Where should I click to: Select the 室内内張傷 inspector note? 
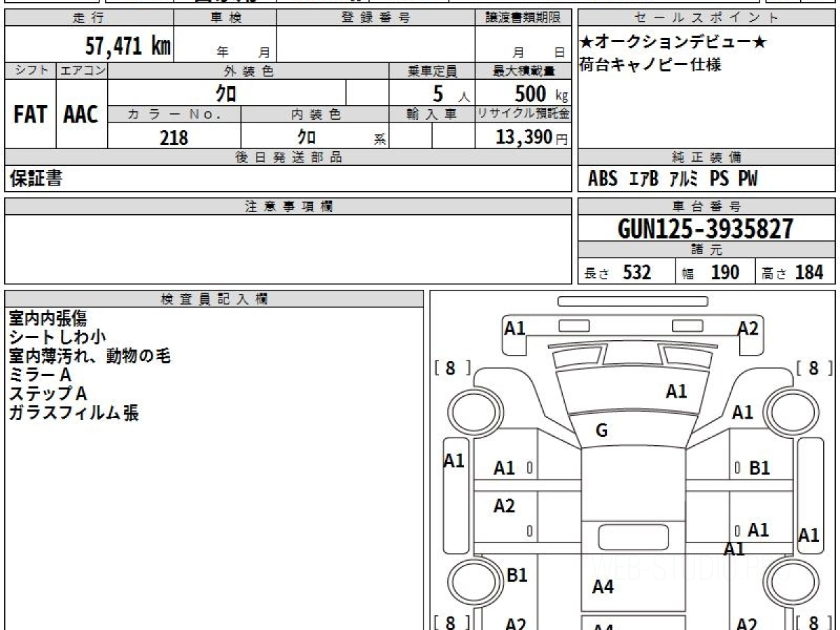pos(48,318)
